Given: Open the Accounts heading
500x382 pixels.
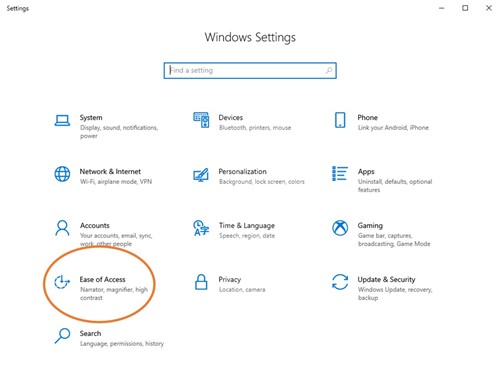Looking at the screenshot, I should (95, 225).
